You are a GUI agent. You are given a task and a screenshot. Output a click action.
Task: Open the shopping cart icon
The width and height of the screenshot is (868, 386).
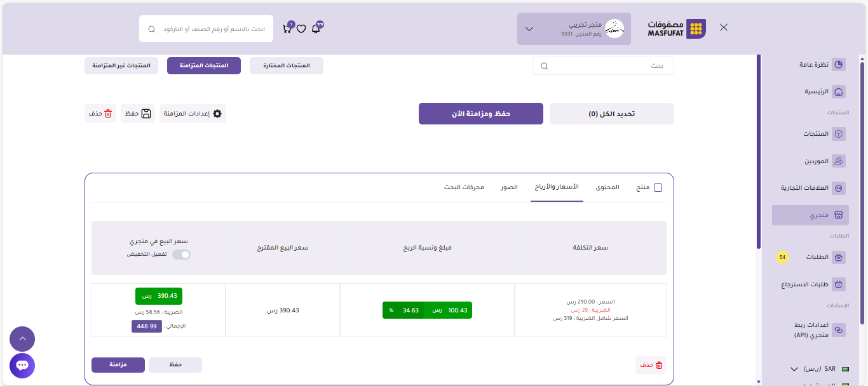(287, 29)
